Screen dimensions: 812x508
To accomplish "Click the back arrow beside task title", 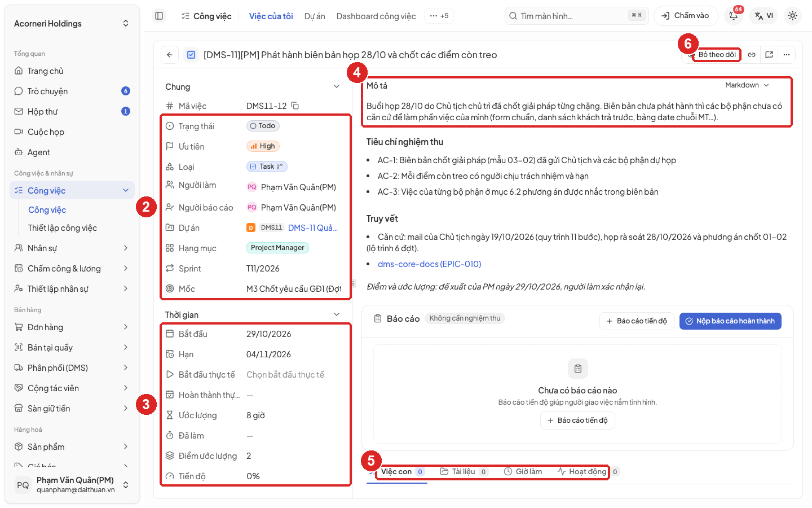I will (170, 55).
